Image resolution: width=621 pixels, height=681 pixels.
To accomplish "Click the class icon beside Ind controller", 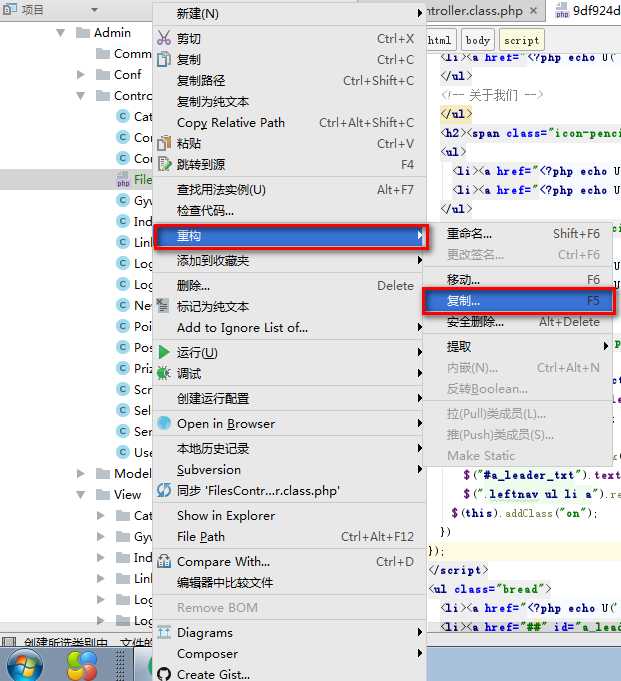I will [x=123, y=221].
